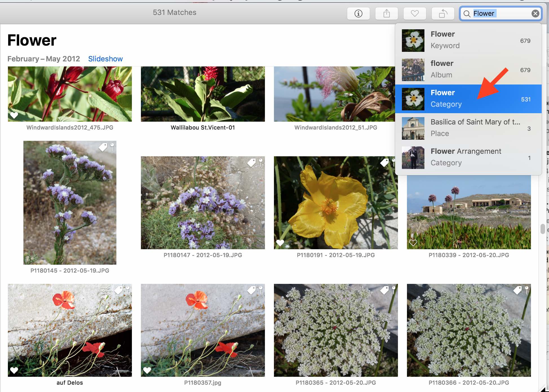Click in the Flower search field
The image size is (549, 392).
coord(502,14)
